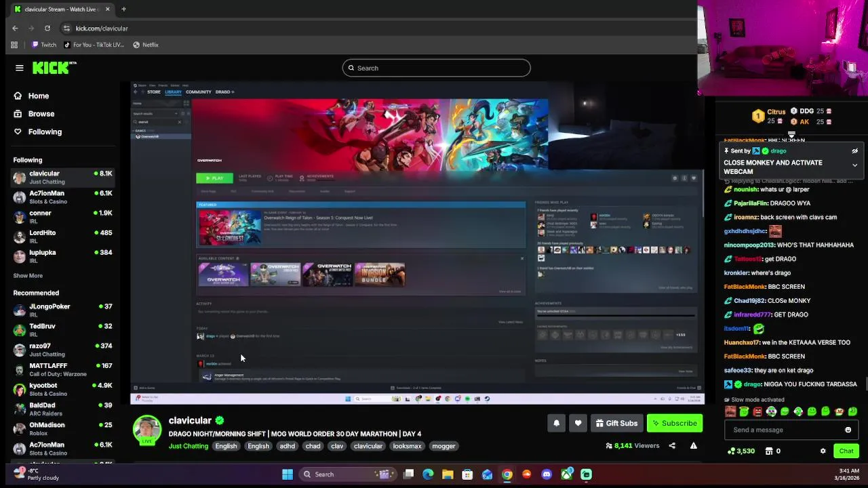Open Steam COMMUNITY tab in the stream

click(x=199, y=92)
